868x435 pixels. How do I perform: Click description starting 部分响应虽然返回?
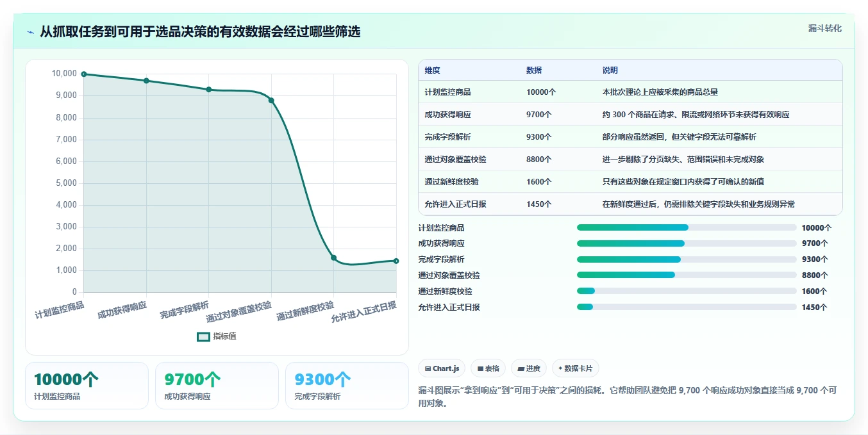[x=680, y=137]
